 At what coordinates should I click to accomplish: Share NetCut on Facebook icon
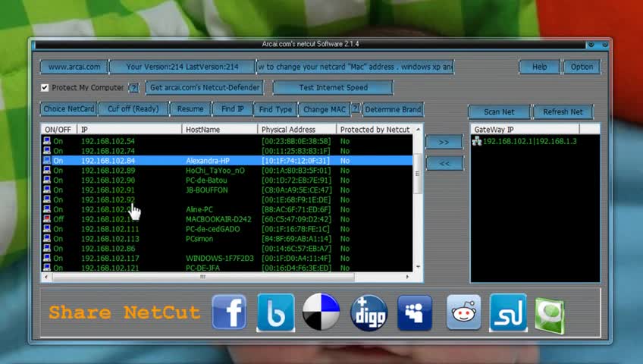(229, 312)
